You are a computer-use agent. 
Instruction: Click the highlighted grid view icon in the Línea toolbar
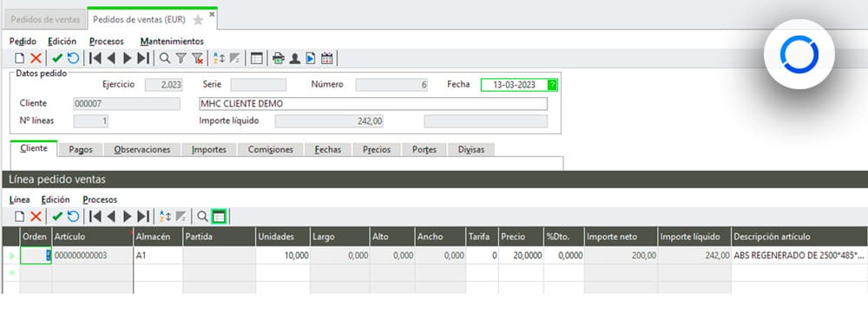tap(219, 217)
